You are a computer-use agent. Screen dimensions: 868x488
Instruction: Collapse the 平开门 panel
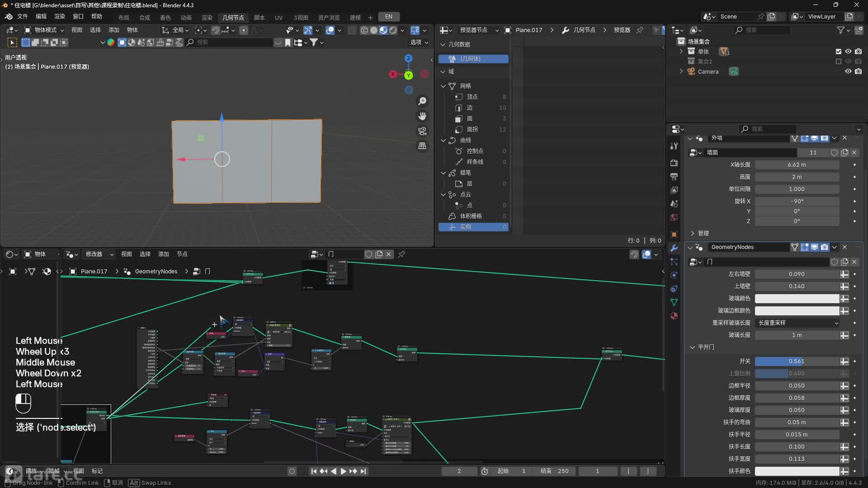(x=692, y=347)
